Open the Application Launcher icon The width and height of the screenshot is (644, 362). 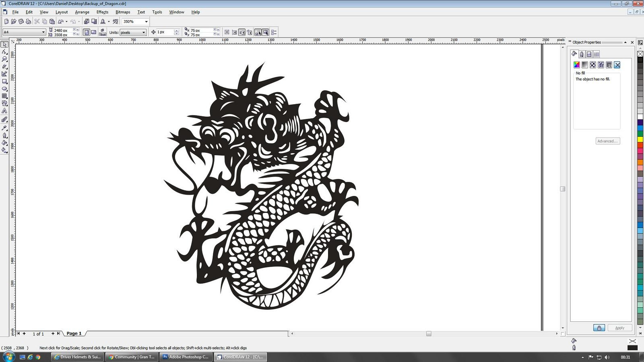click(x=103, y=21)
